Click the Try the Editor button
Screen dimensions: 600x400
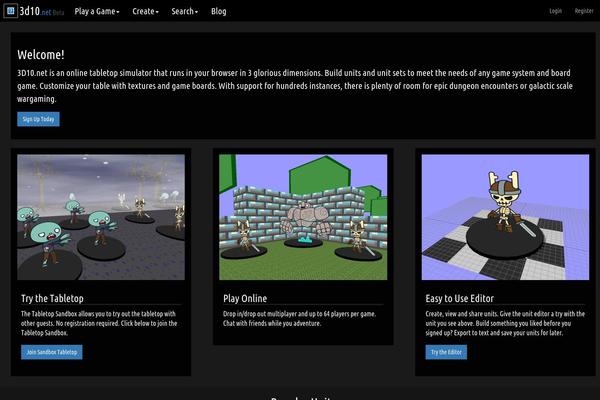446,352
